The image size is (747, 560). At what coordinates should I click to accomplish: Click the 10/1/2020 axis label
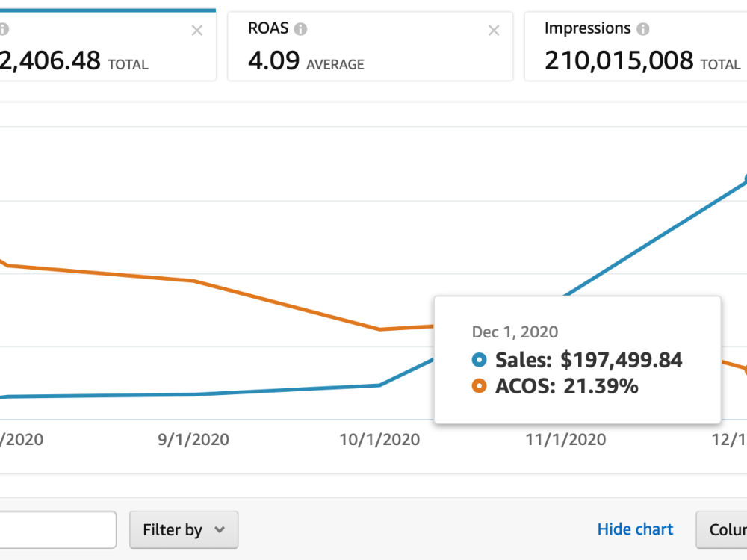coord(379,439)
